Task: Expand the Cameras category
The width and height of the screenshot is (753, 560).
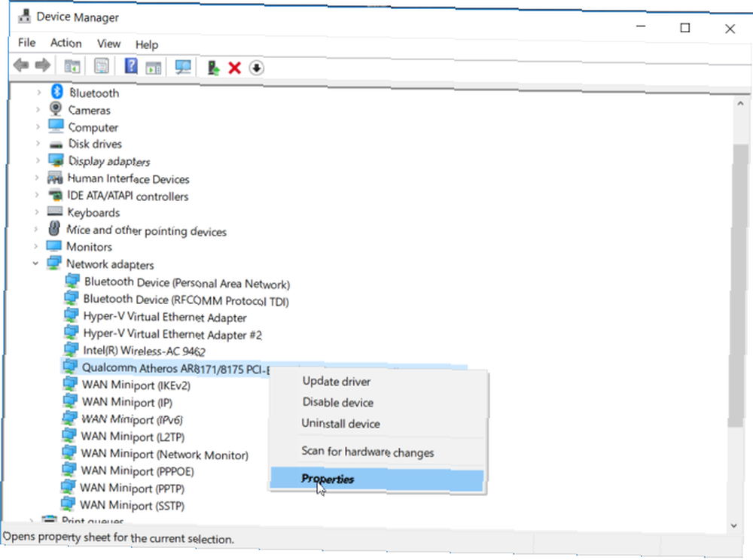Action: click(38, 109)
